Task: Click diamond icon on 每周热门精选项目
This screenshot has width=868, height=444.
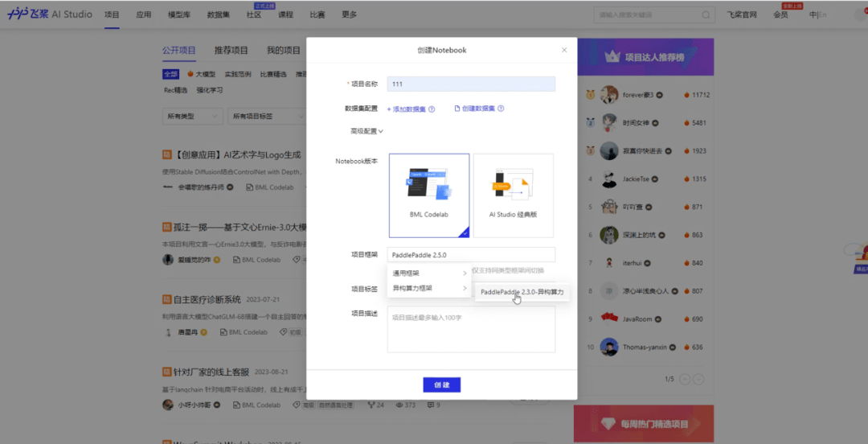Action: [608, 424]
